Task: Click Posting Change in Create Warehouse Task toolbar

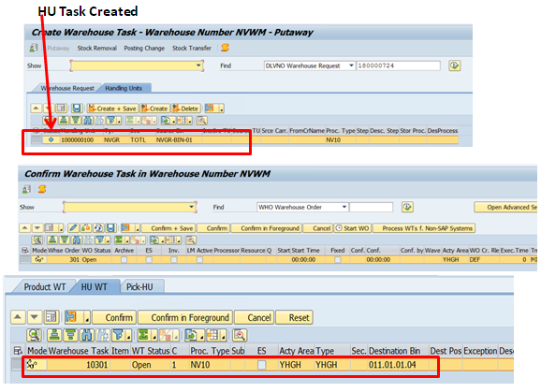Action: click(x=144, y=49)
